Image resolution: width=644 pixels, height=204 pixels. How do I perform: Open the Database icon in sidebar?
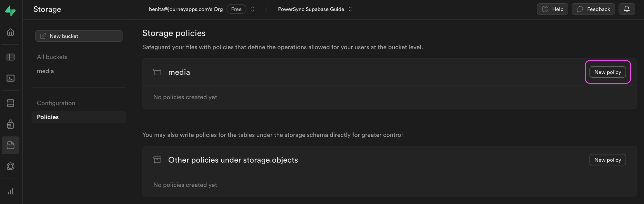(10, 103)
